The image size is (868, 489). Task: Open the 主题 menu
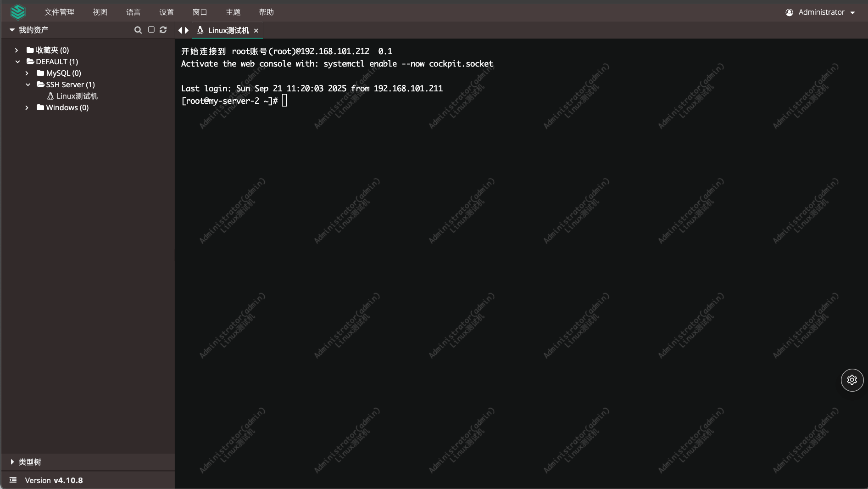[x=233, y=12]
